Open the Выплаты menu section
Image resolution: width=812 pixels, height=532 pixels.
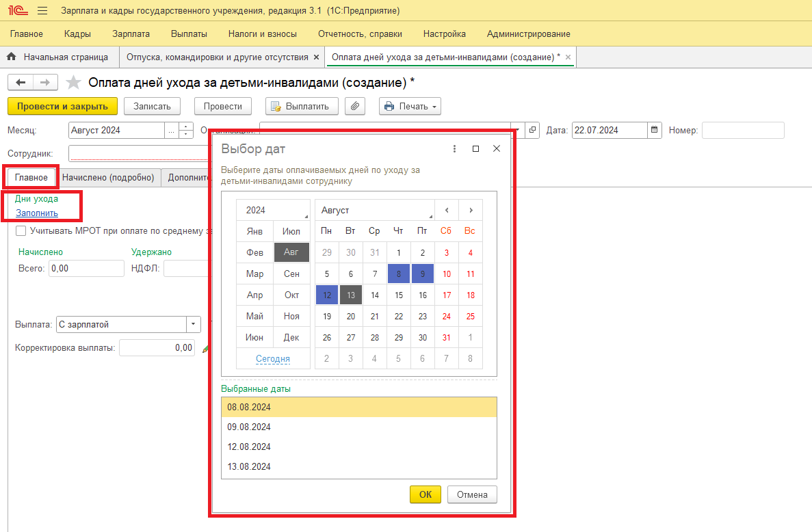[x=189, y=34]
